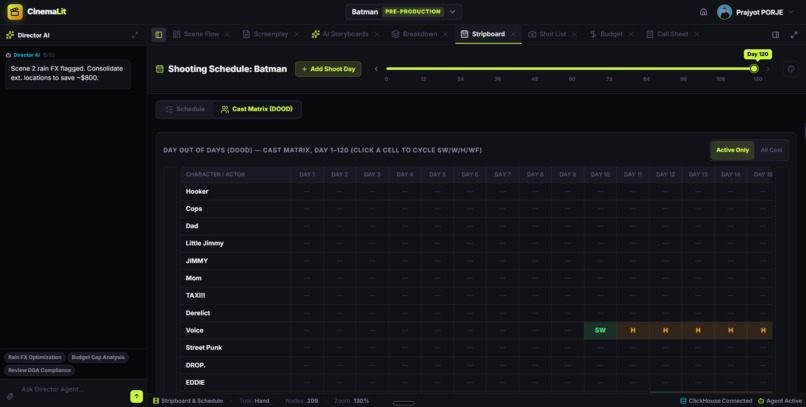Click the CinemaLit logo icon
Screen dimensions: 806x407
coord(15,11)
